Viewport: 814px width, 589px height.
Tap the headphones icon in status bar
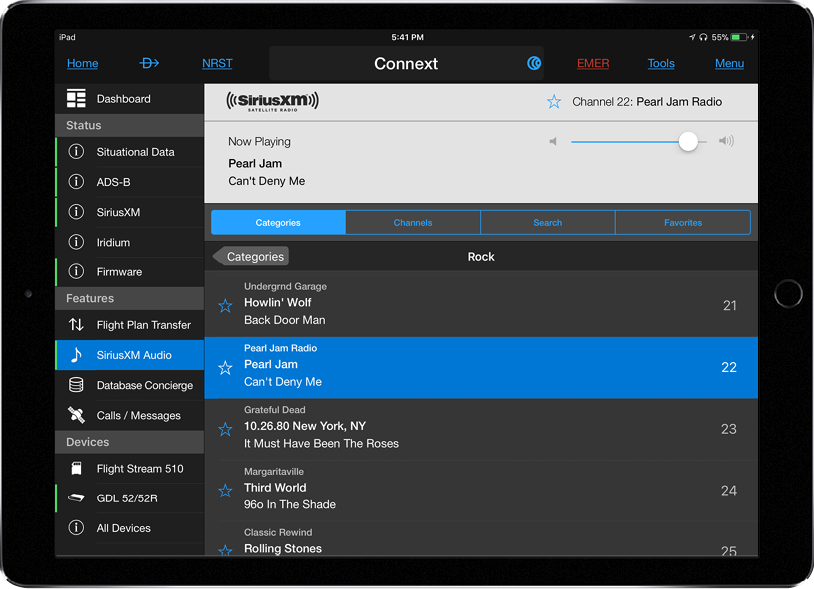point(703,37)
